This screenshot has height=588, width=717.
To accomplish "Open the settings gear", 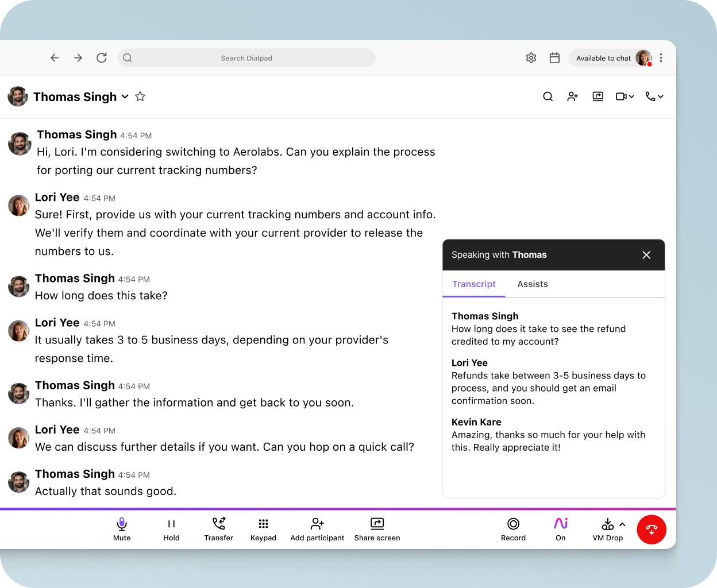I will (531, 58).
